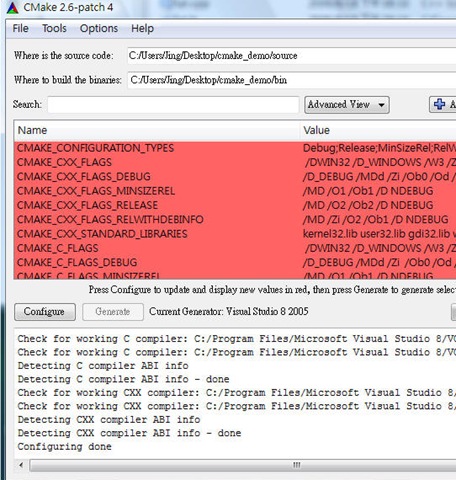Select CMAKE_CXX_FLAGS_RELEASE entry

pyautogui.click(x=235, y=205)
